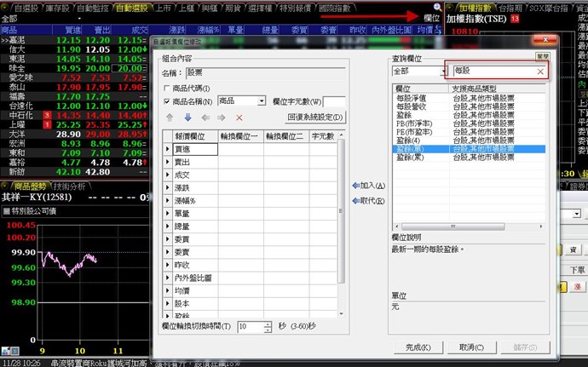This screenshot has height=367, width=588.
Task: Click the 繁簡 toggle icon in dialog corner
Action: click(x=542, y=56)
